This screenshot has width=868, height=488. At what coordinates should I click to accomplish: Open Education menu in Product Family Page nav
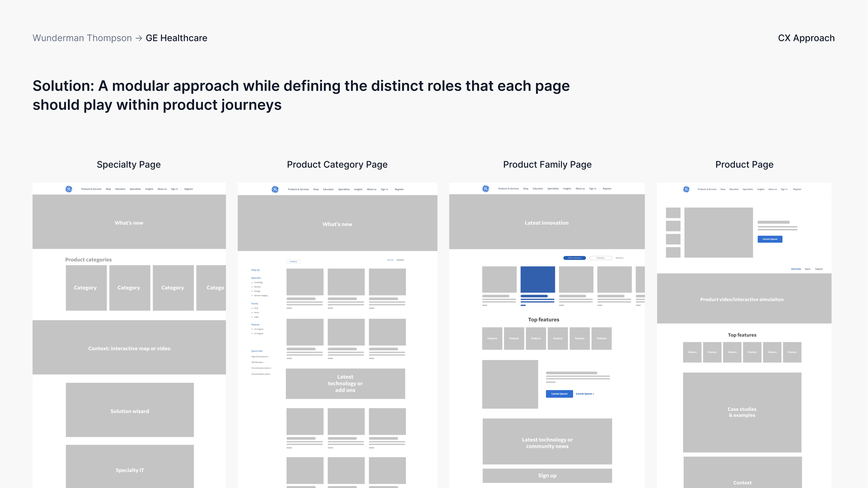538,189
